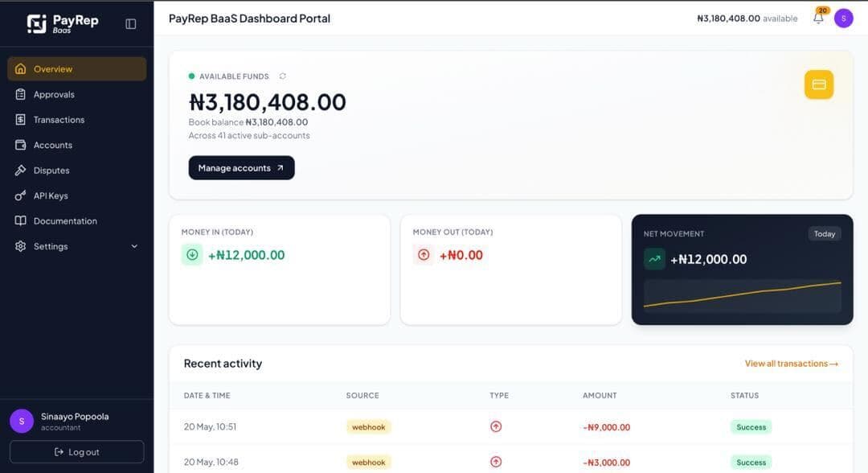Screen dimensions: 868x473
Task: Click the Transactions dollar icon
Action: tap(20, 120)
